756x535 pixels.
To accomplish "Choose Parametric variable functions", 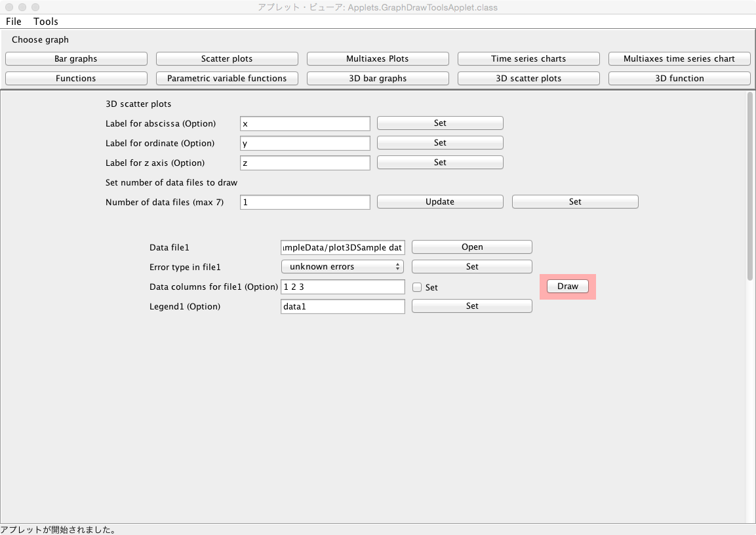I will point(227,79).
